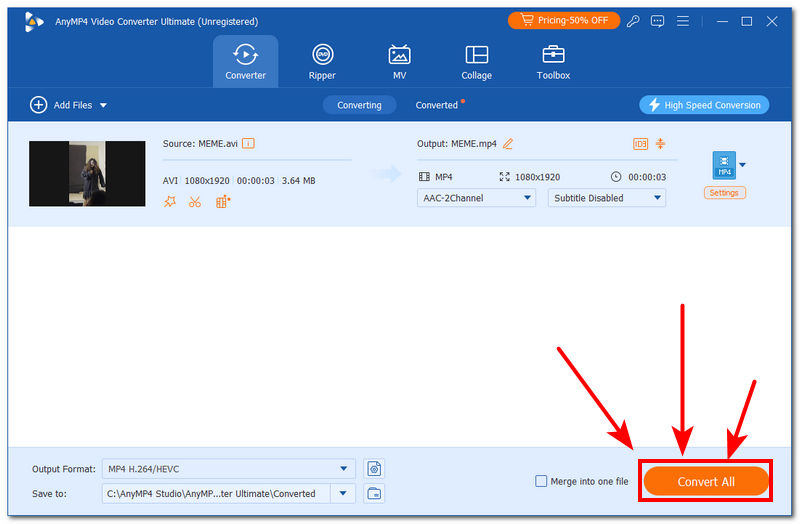This screenshot has width=800, height=524.
Task: Click the AnyMP4 app logo icon
Action: (34, 21)
